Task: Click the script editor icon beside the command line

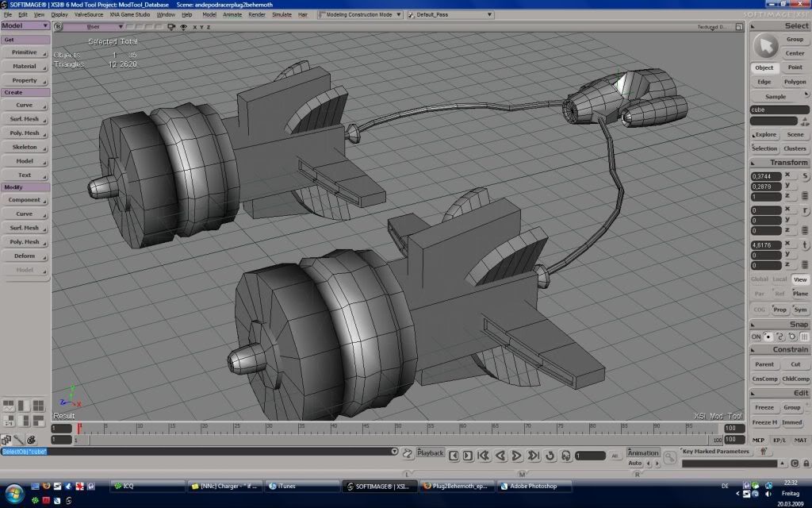Action: 408,453
